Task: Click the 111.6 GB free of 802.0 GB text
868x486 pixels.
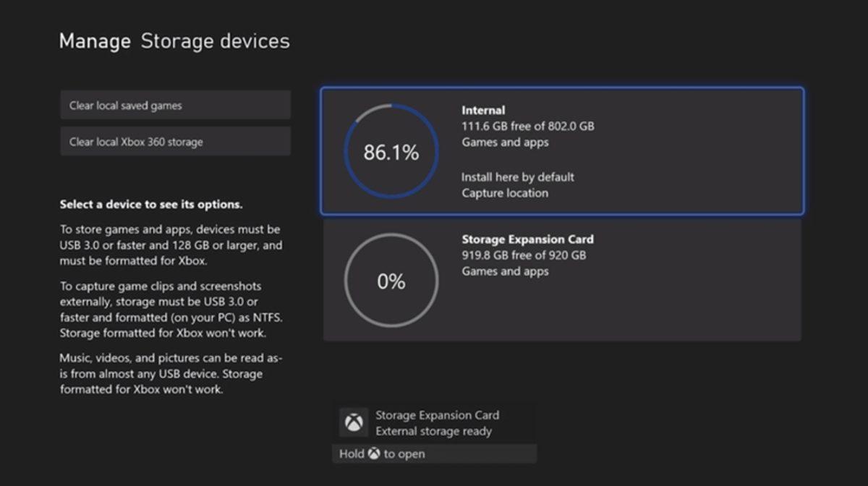Action: [528, 126]
